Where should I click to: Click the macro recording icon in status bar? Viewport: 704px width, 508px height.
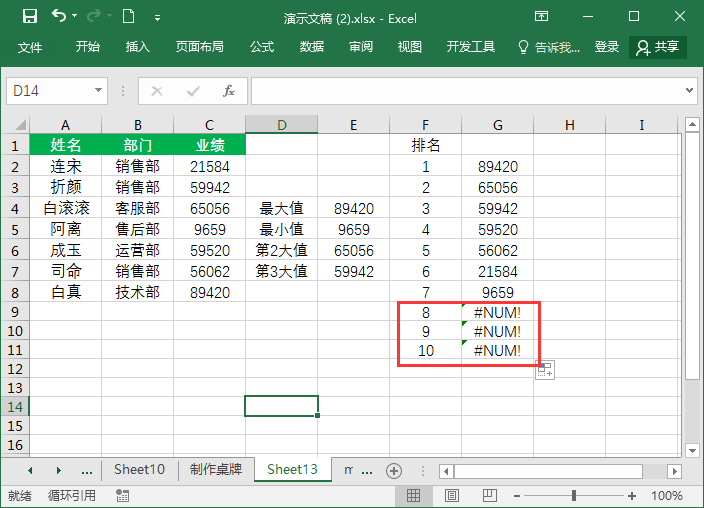coord(122,495)
